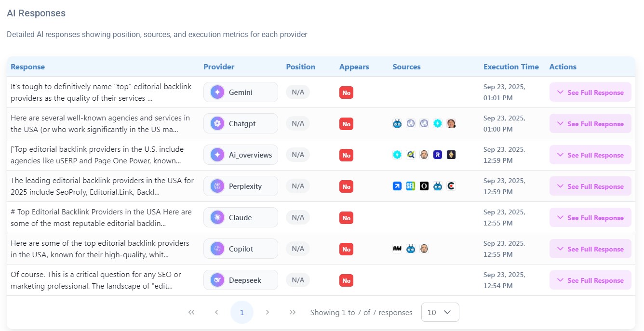644x331 pixels.
Task: Click the Perplexity provider logo icon
Action: [x=217, y=186]
